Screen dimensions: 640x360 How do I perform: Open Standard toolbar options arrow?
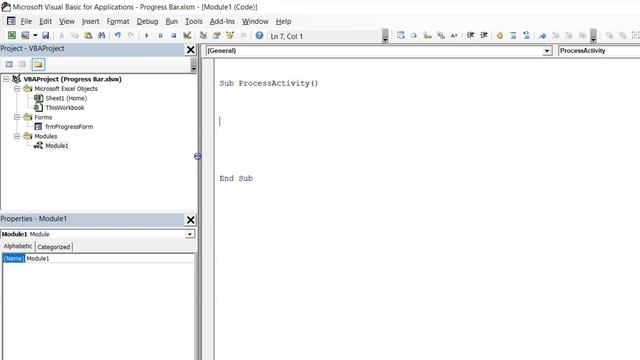(385, 36)
